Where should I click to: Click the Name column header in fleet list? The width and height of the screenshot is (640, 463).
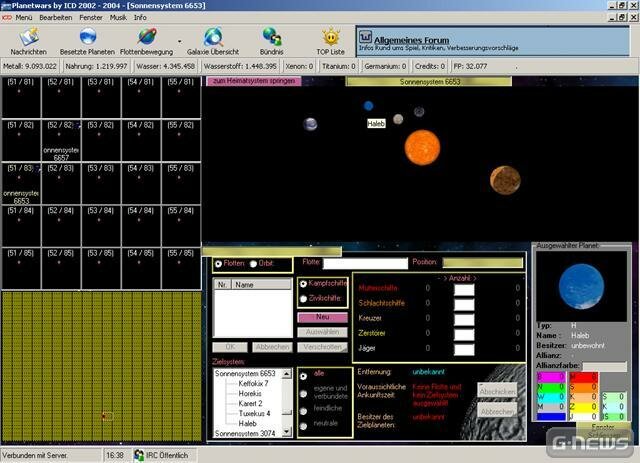point(261,285)
